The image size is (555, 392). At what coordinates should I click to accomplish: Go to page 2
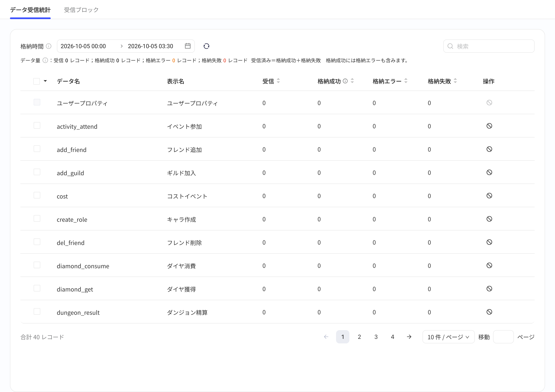coord(360,337)
